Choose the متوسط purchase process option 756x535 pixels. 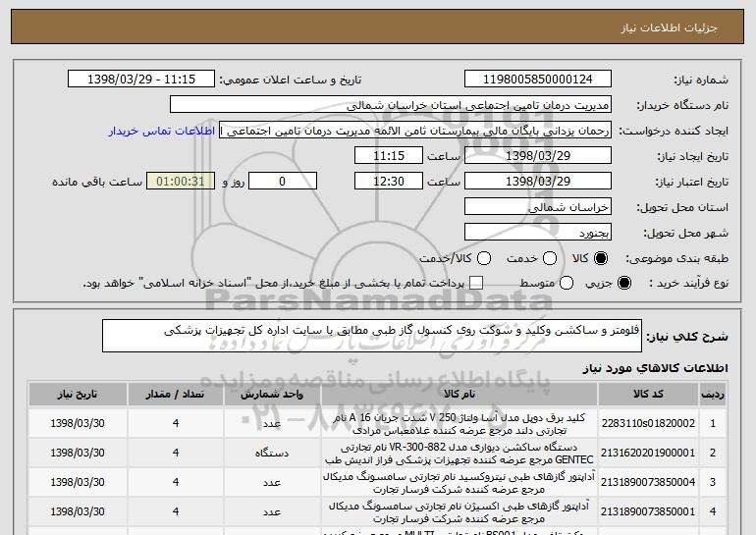click(x=567, y=283)
